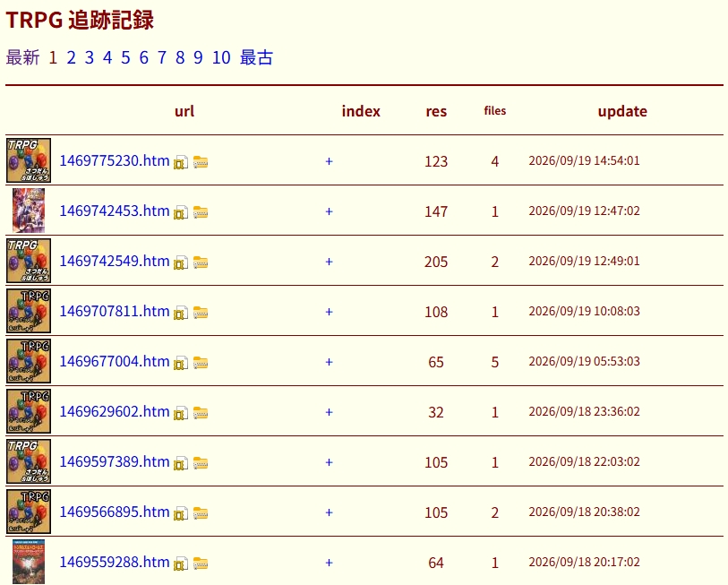Click the document icon beside 1469559288.htm
Screen dimensions: 728x585
181,564
